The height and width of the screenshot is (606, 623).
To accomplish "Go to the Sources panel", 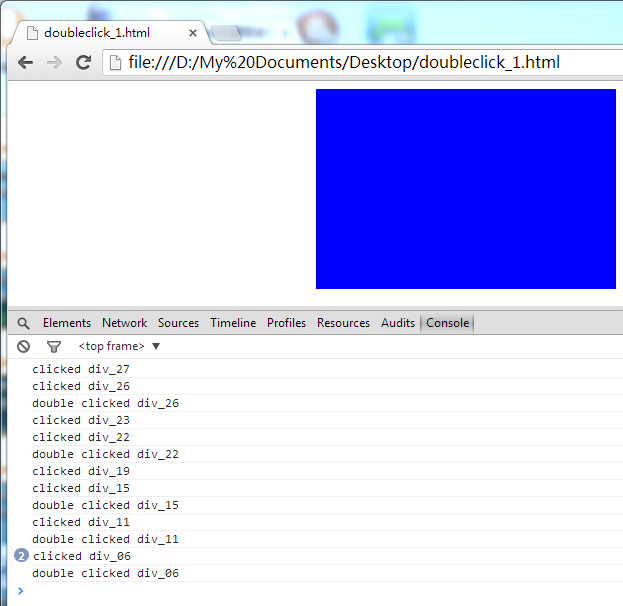I will pos(178,323).
